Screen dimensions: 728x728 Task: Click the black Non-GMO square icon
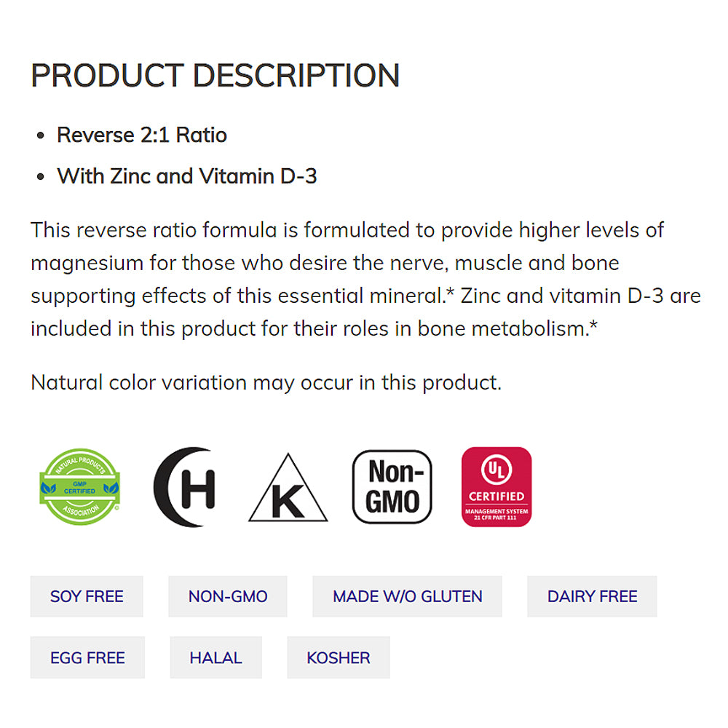[392, 486]
